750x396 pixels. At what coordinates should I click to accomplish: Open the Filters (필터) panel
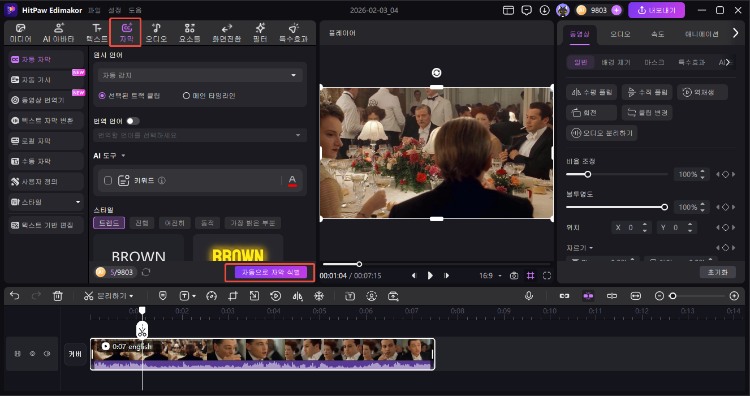260,33
